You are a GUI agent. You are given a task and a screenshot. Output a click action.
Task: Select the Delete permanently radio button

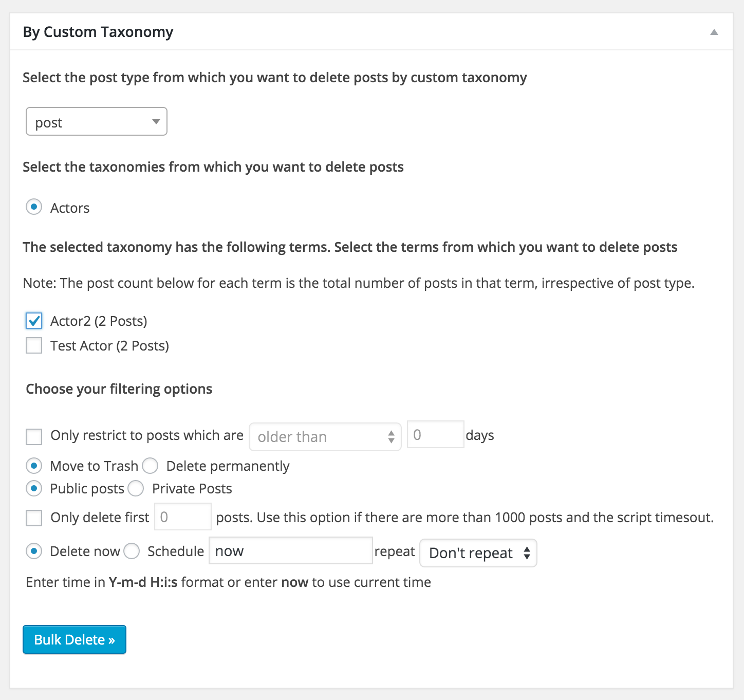click(x=150, y=466)
